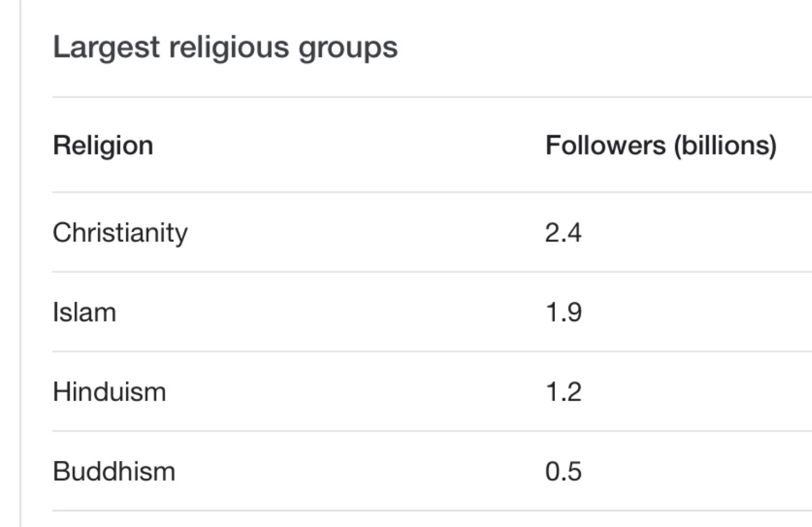Click the Buddhism row label
This screenshot has height=527, width=812.
click(x=114, y=471)
